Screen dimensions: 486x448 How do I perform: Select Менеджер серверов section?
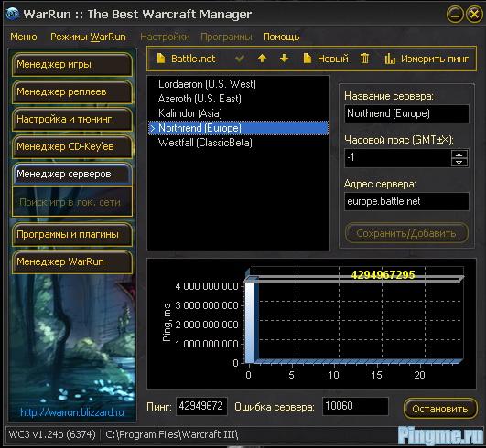(72, 174)
